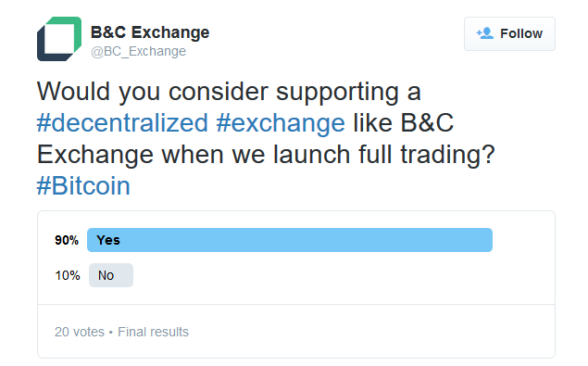Screen dimensions: 588x366
Task: Click tweet text 'Would you consider supporting a'
Action: point(229,92)
